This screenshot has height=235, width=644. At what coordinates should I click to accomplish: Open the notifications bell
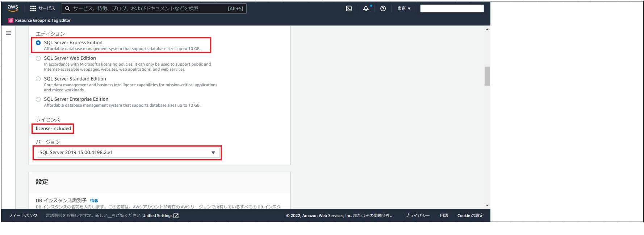coord(366,8)
